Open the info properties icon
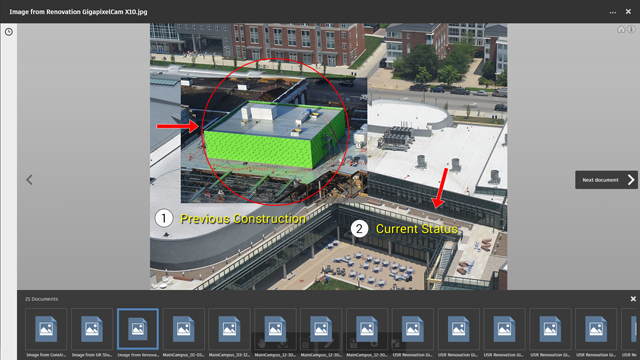The image size is (640, 360). 631,29
